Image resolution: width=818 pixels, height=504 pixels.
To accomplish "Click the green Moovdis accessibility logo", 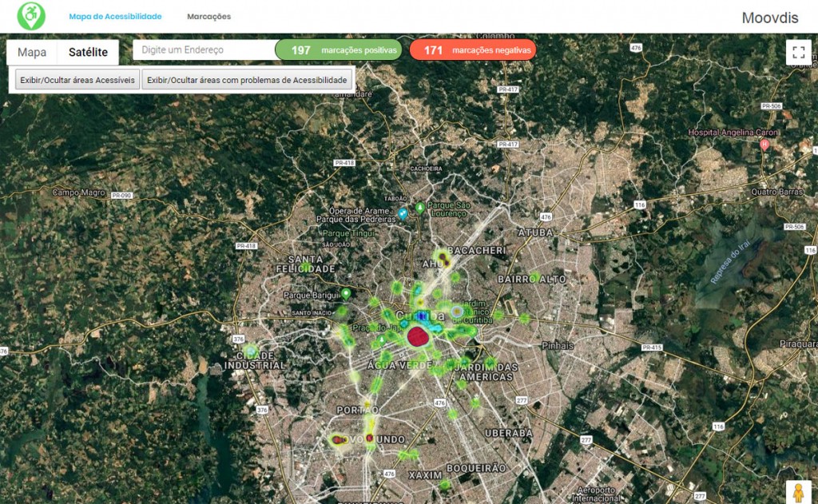I will click(x=31, y=16).
